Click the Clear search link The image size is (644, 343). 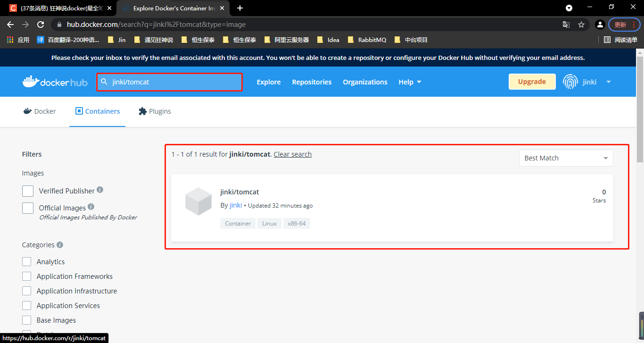click(292, 154)
